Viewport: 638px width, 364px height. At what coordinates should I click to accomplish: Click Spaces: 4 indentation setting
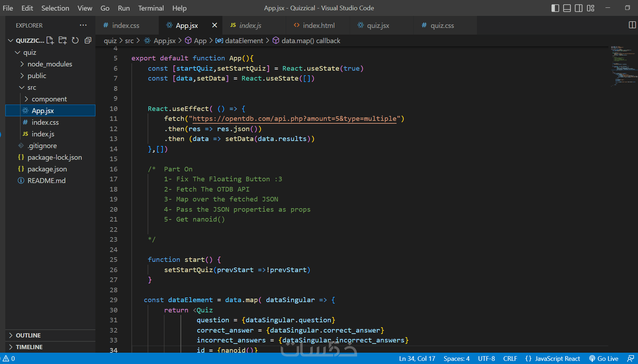point(456,358)
